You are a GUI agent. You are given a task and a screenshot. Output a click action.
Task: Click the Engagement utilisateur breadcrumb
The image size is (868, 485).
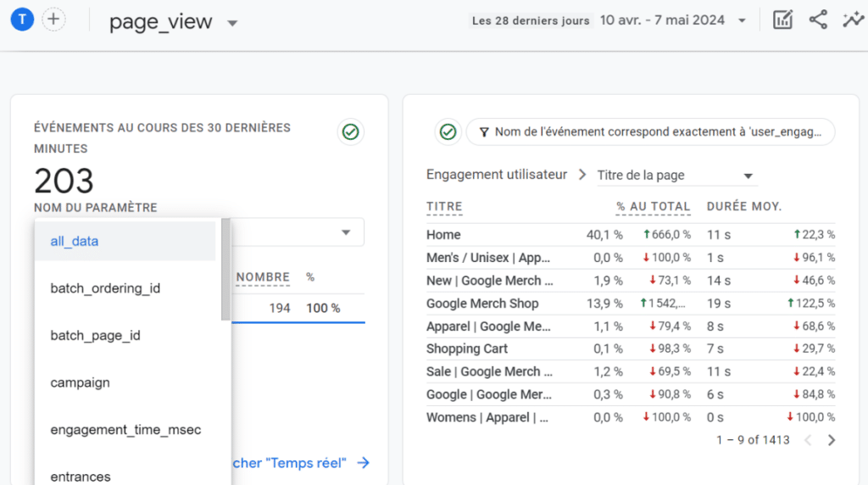[497, 175]
